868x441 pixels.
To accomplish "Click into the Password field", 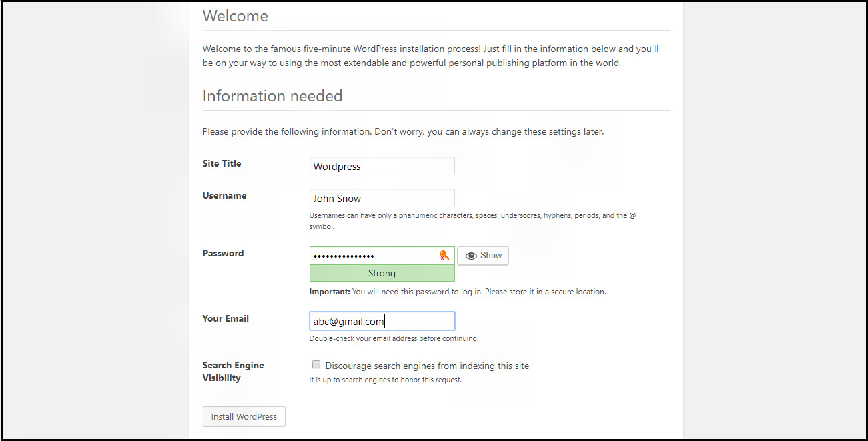I will tap(382, 256).
